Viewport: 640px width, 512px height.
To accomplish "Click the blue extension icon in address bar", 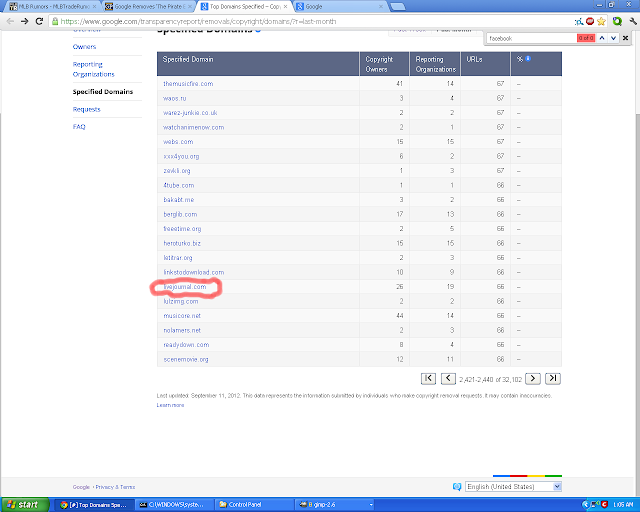I will [x=578, y=22].
